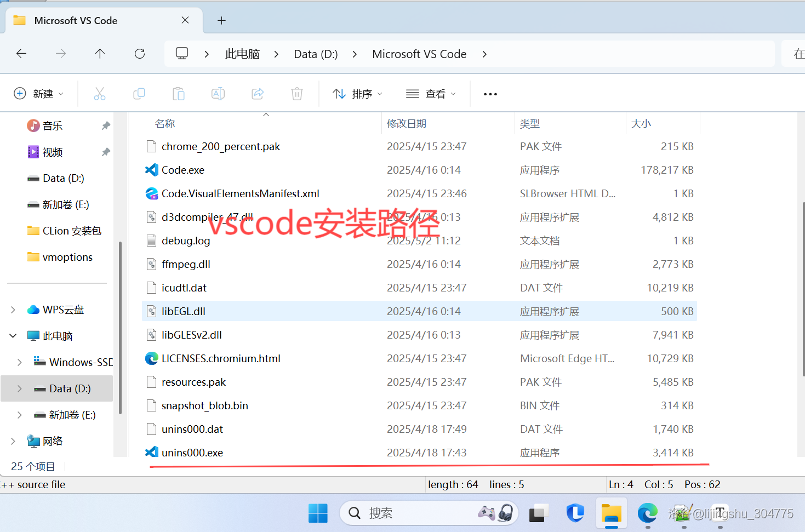Select the snapshot_blob.bin file

tap(419, 405)
